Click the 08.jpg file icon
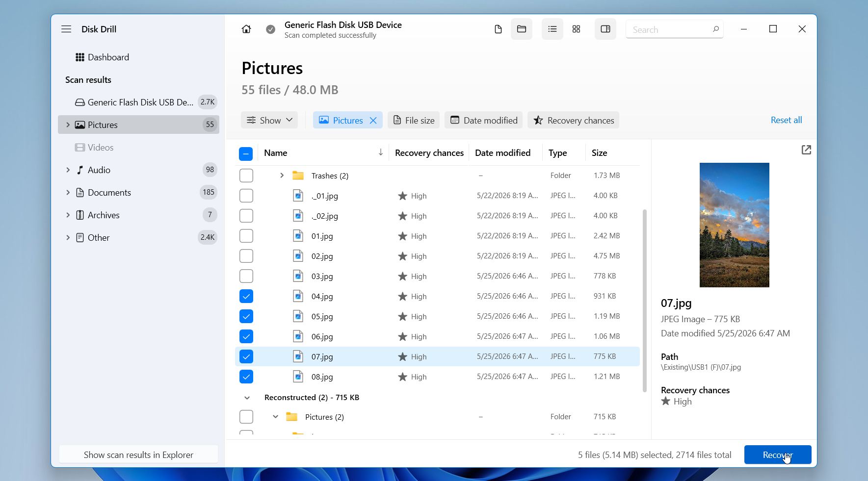The width and height of the screenshot is (868, 481). tap(298, 377)
